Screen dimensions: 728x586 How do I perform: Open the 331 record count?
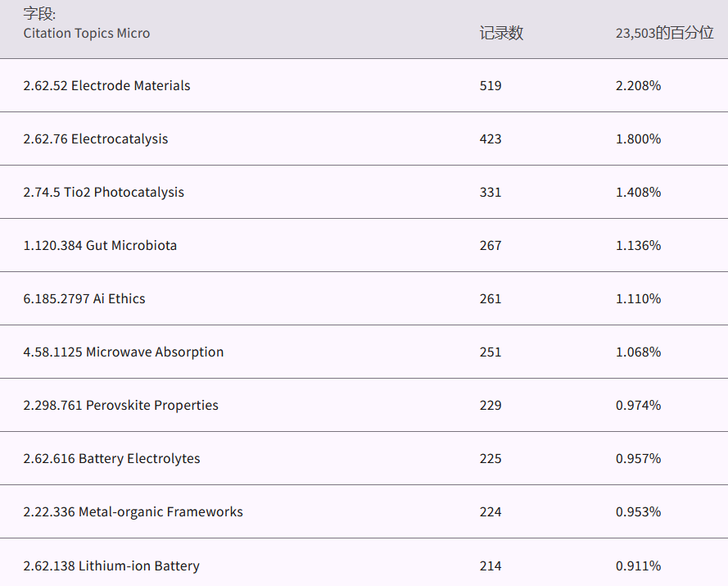click(x=491, y=193)
